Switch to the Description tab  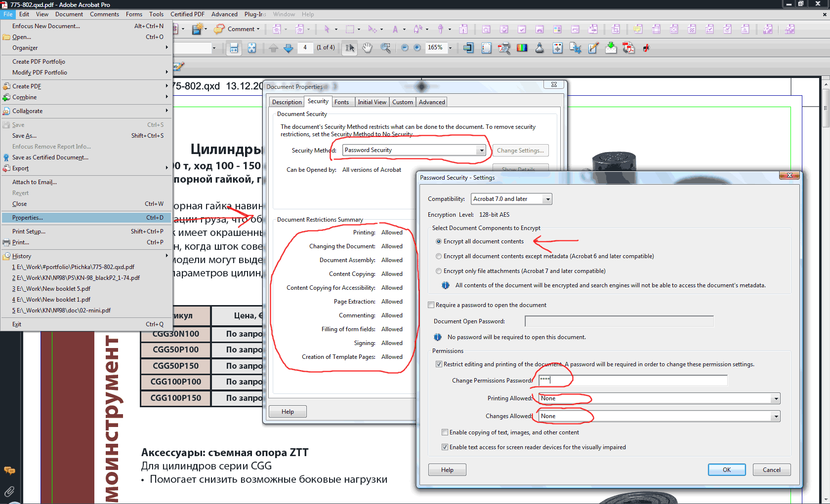(287, 102)
